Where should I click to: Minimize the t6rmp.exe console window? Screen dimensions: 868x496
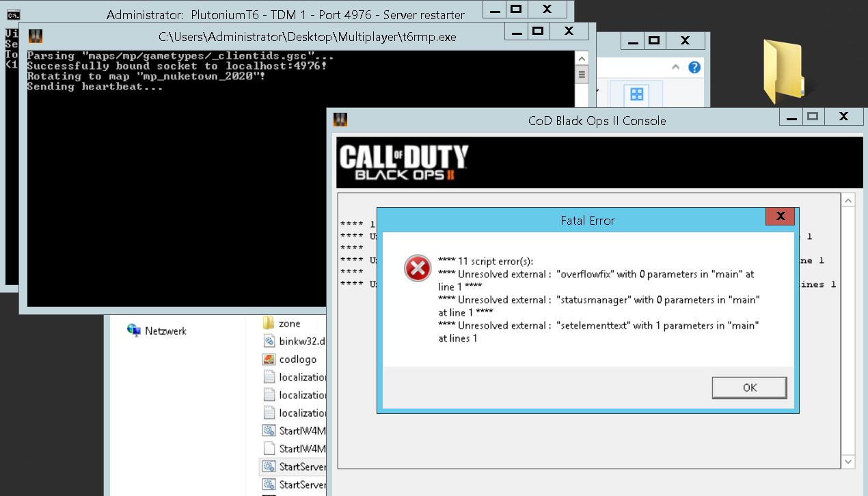pyautogui.click(x=515, y=31)
